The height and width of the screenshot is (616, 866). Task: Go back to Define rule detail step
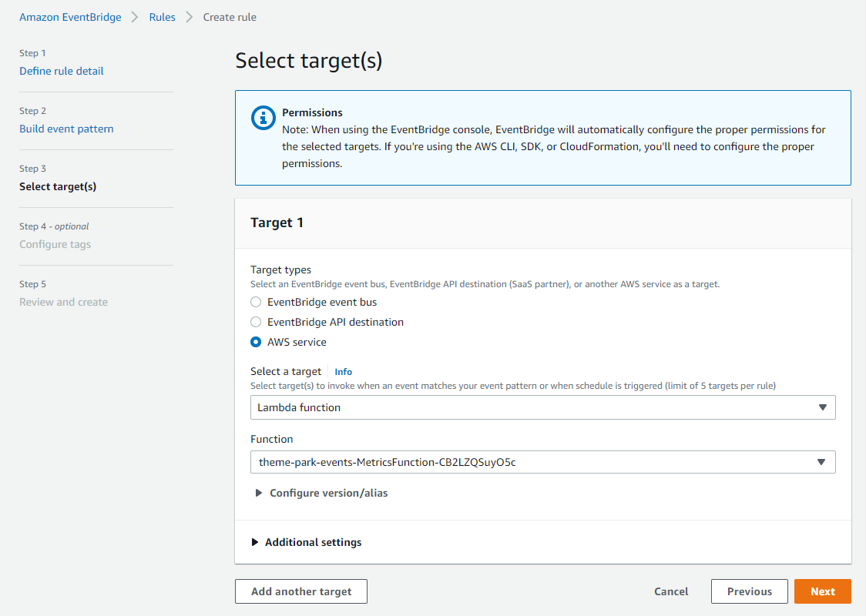tap(62, 71)
